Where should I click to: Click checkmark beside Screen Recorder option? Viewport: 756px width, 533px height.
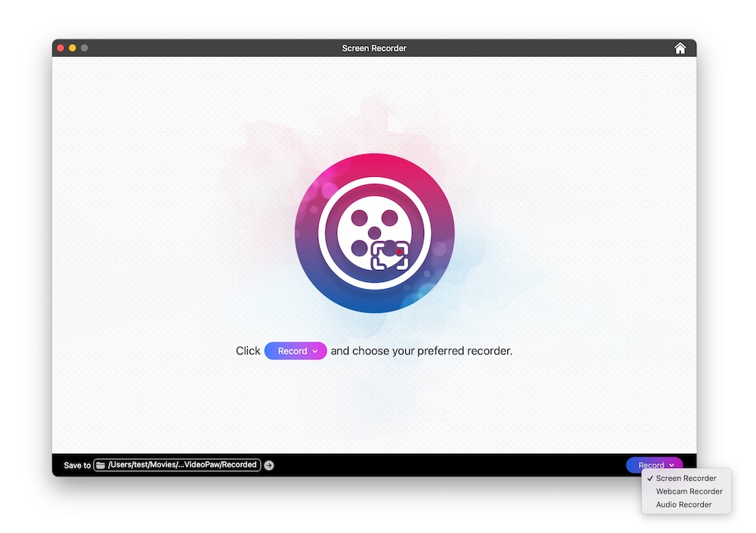650,479
